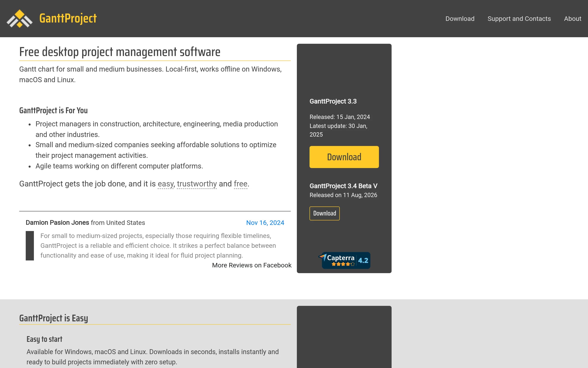This screenshot has height=368, width=588.
Task: Go to the About page
Action: (572, 19)
